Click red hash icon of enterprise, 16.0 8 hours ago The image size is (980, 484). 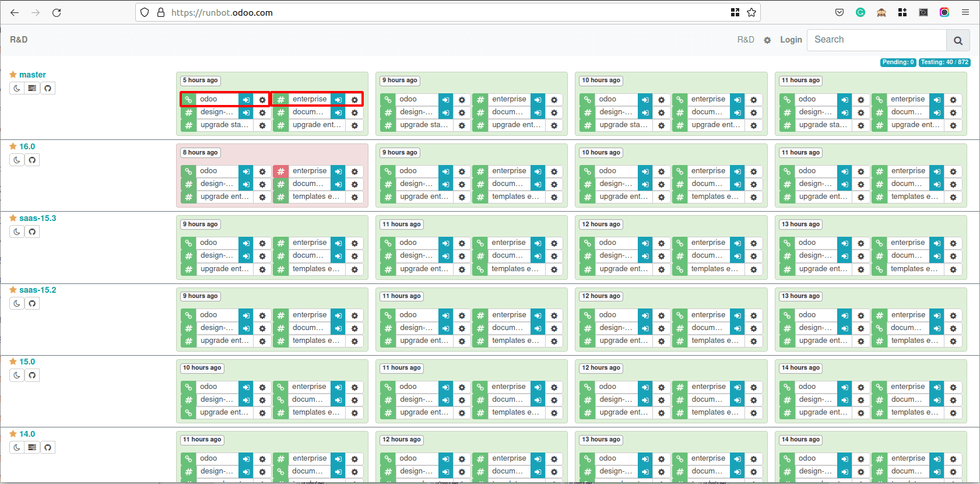click(x=280, y=171)
